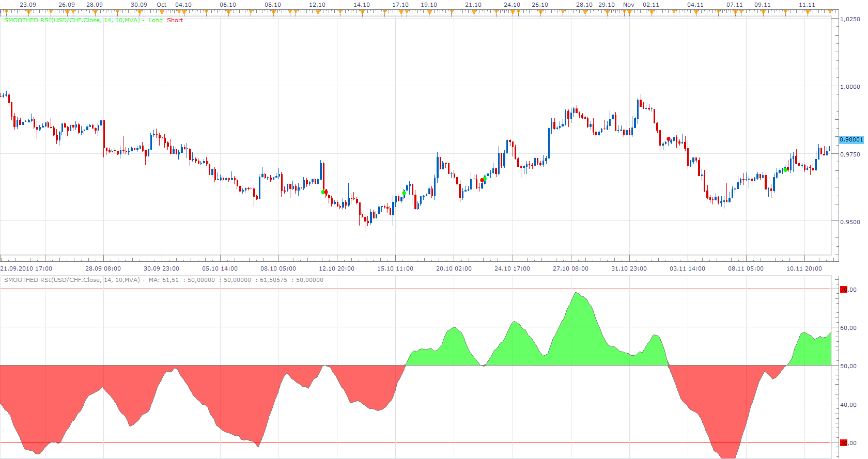The width and height of the screenshot is (868, 459).
Task: Click the '10.11 20:00' bottom axis label
Action: coord(804,268)
